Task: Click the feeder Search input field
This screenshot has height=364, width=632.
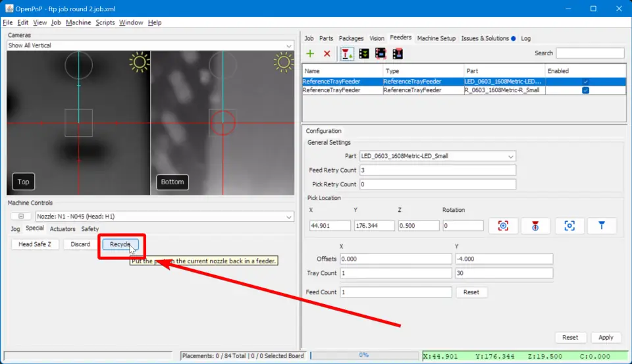Action: click(590, 53)
